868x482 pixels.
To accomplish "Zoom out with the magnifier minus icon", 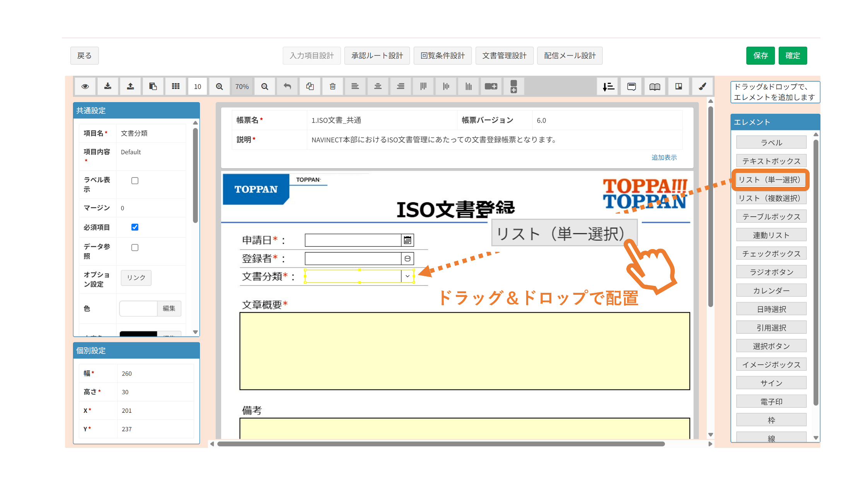I will pyautogui.click(x=264, y=86).
